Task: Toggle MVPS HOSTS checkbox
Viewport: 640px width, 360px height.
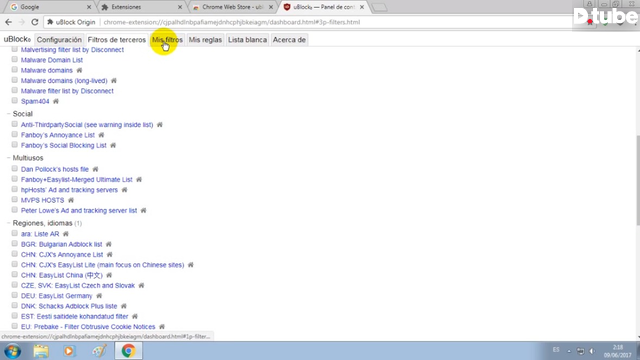Action: point(15,200)
